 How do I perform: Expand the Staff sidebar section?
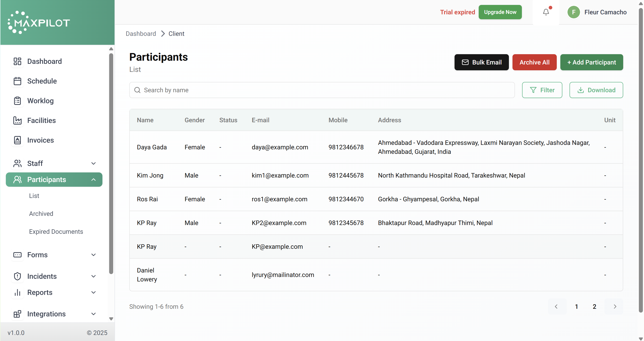[x=93, y=163]
